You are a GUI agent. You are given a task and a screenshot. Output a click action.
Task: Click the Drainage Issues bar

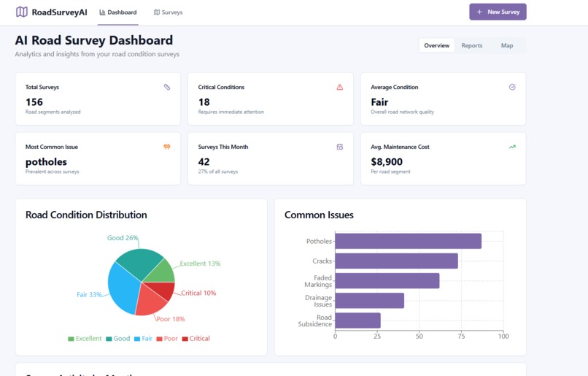pyautogui.click(x=370, y=301)
